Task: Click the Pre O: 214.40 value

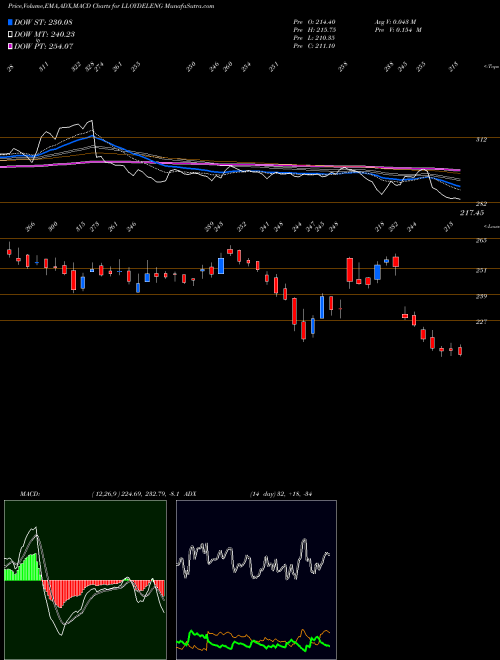Action: [315, 22]
